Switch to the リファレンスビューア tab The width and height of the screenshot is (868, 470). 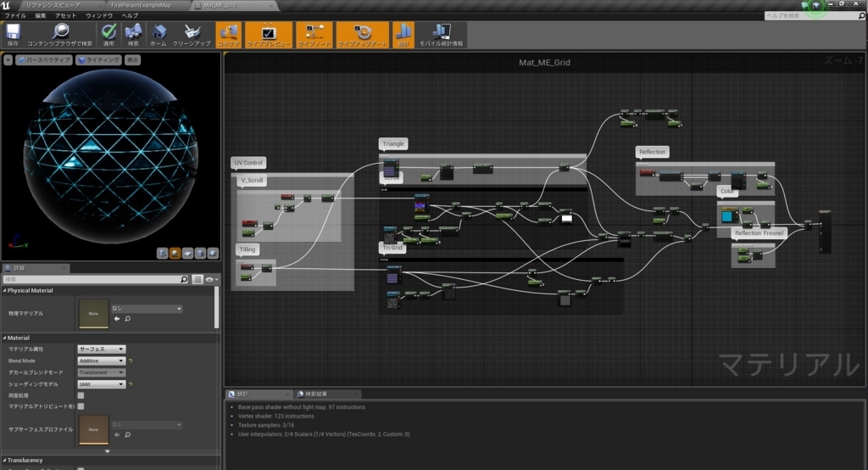[x=53, y=5]
